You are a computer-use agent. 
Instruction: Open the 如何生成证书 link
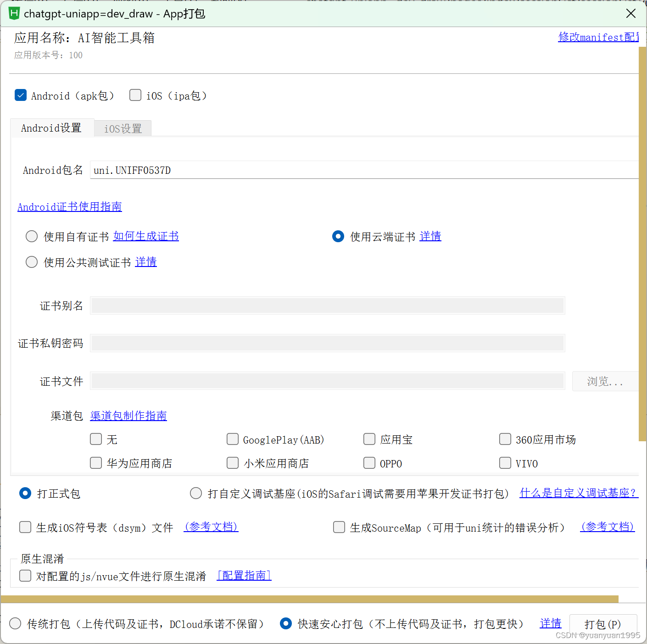[x=146, y=236]
